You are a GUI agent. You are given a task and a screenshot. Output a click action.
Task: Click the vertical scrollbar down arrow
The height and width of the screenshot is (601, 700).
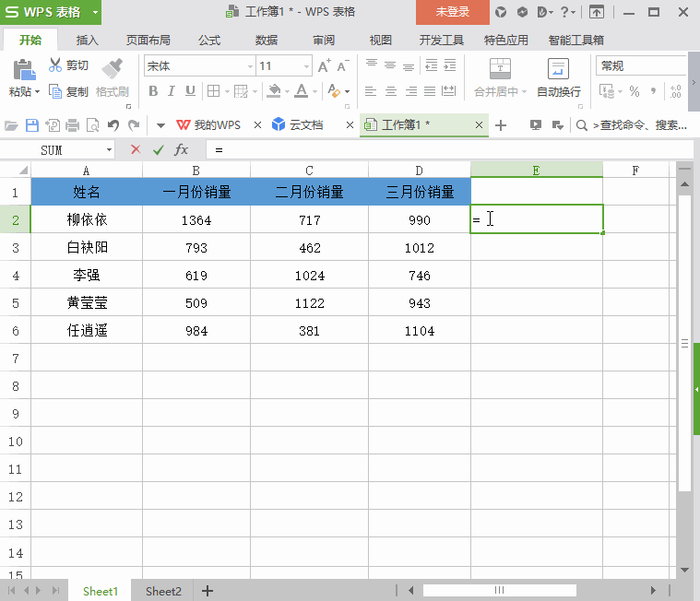point(685,570)
